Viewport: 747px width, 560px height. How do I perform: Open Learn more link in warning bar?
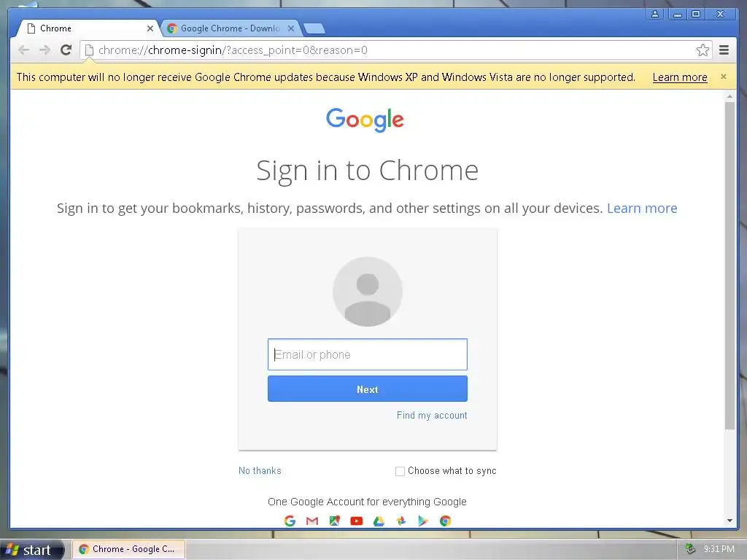(x=680, y=77)
